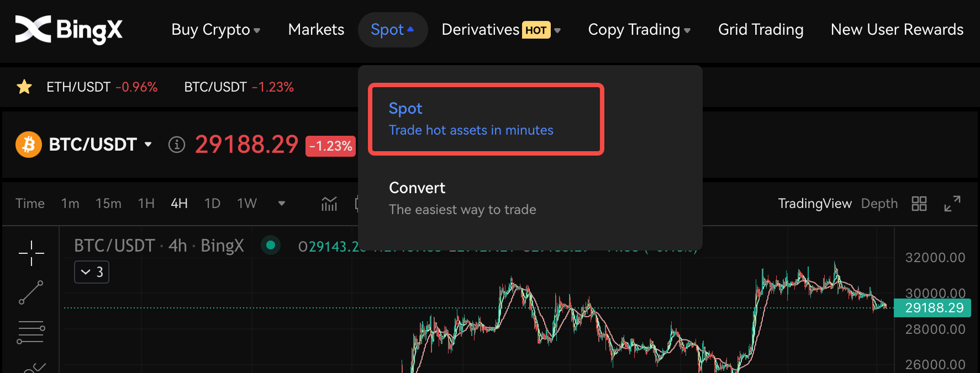Collapse the indicator legend showing 3
Screen dimensions: 980x373
[x=92, y=272]
